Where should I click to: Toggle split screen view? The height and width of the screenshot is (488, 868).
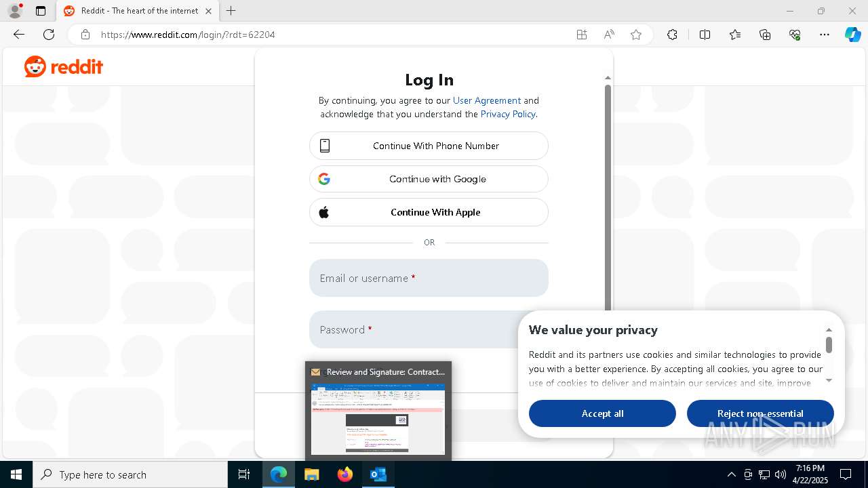[x=705, y=35]
